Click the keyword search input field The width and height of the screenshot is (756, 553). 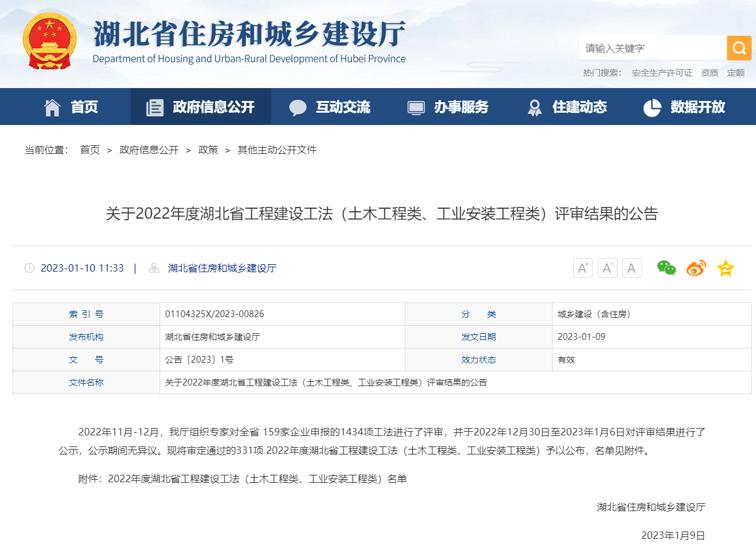point(652,48)
